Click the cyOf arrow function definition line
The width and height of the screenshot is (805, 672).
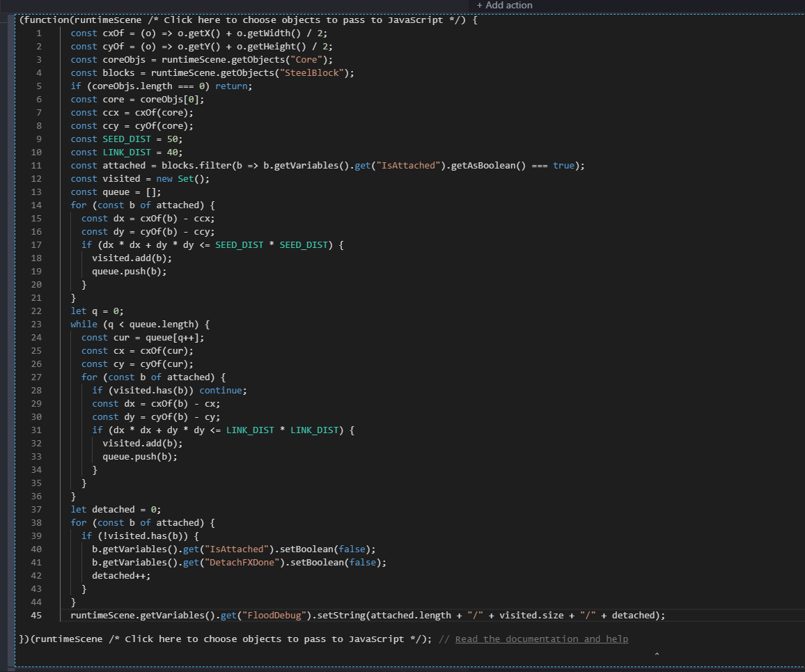tap(201, 47)
